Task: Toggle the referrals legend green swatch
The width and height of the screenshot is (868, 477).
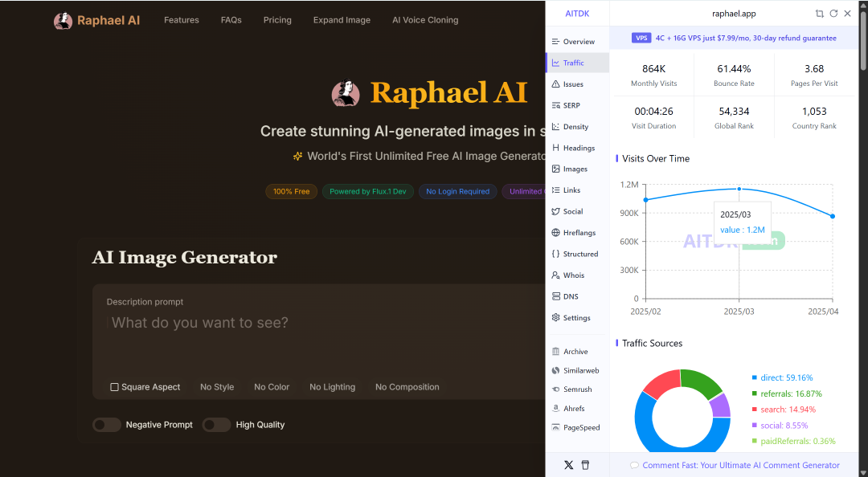Action: pos(755,393)
